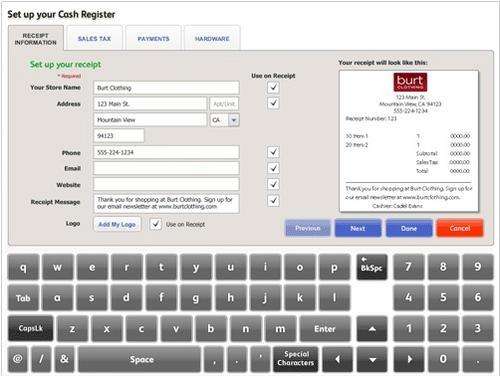Tap the right arrow key
500x376 pixels.
pyautogui.click(x=409, y=359)
